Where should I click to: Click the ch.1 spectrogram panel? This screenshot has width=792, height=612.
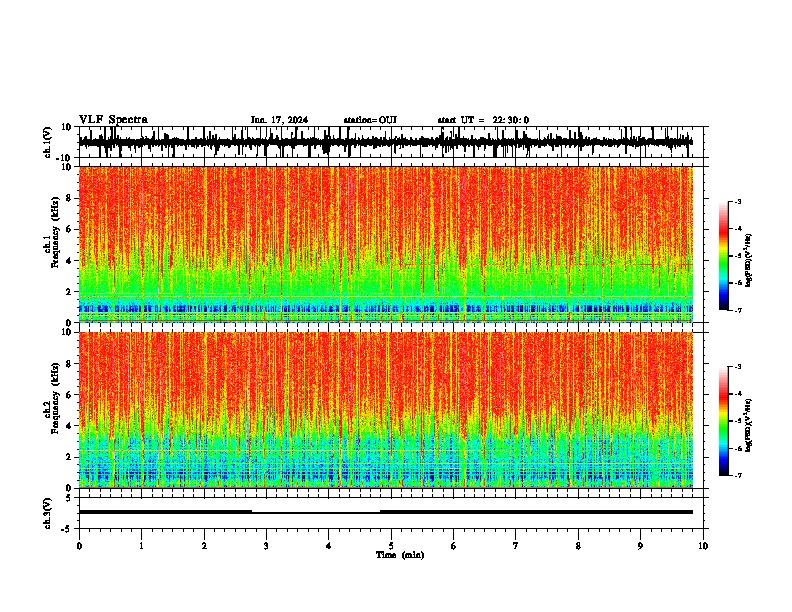(385, 244)
